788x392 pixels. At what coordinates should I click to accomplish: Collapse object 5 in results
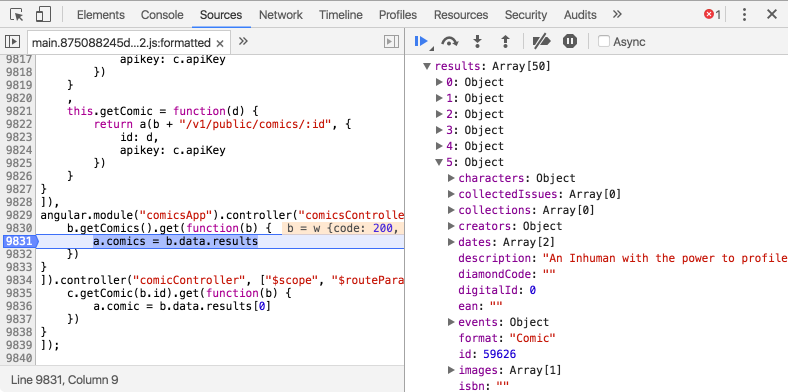(440, 162)
